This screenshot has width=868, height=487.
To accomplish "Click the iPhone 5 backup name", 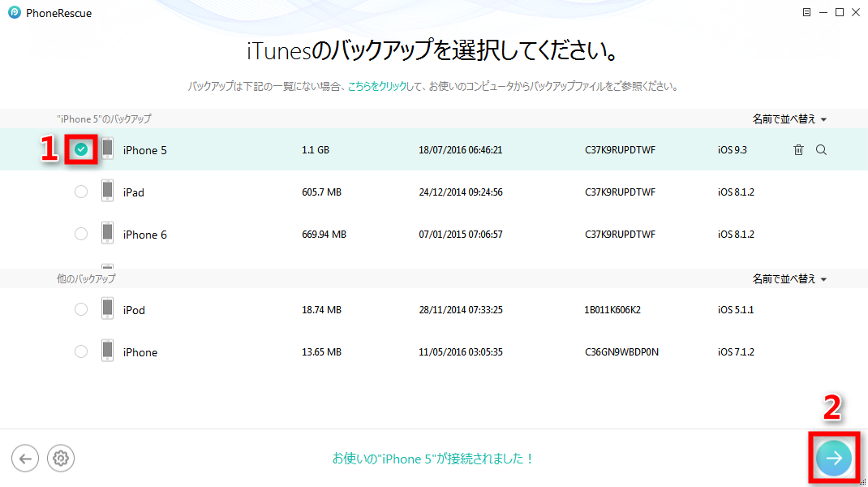I will click(x=144, y=150).
